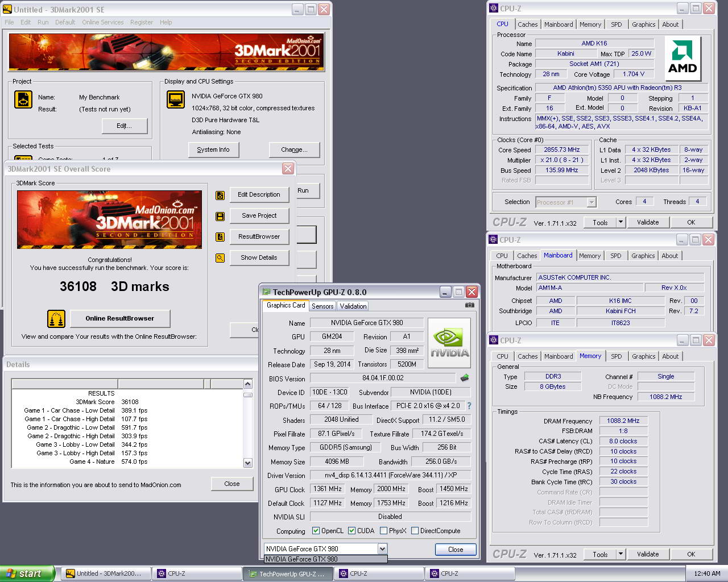Click the Save Project floppy icon
Image resolution: width=728 pixels, height=582 pixels.
[x=220, y=217]
